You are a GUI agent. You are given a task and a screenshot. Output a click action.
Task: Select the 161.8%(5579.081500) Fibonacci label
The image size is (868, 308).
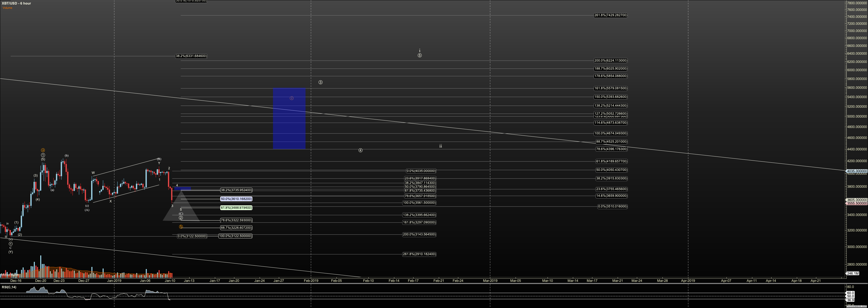[610, 88]
